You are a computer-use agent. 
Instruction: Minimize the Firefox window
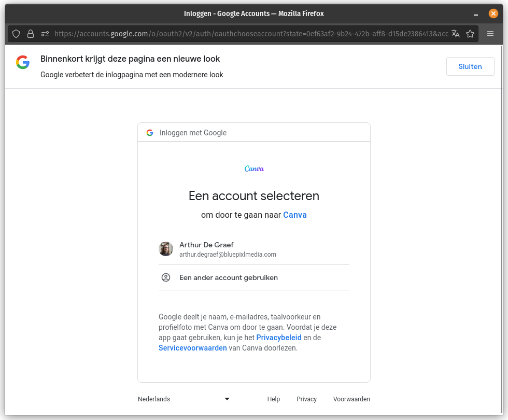[476, 13]
